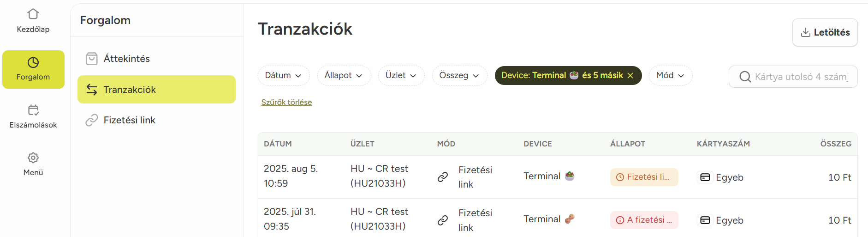Click the card last 4 digits search field
The image size is (868, 237).
[802, 77]
